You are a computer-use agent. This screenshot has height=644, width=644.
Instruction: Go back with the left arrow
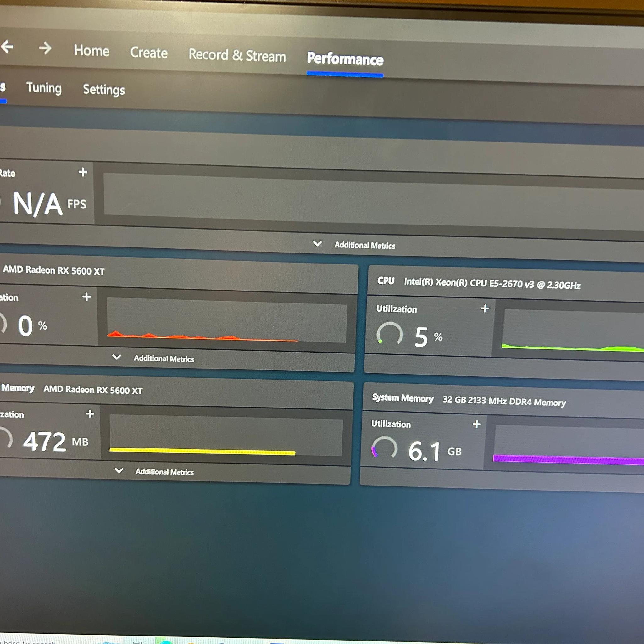tap(7, 47)
